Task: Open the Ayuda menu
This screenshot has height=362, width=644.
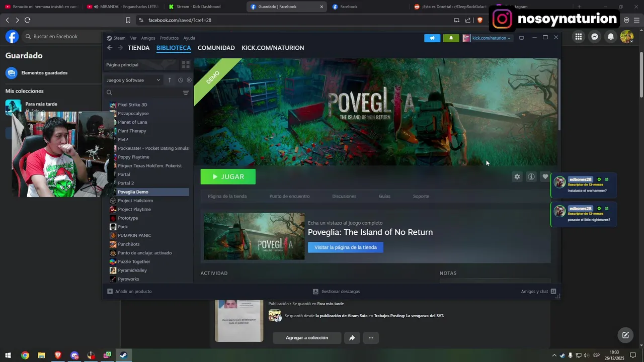Action: pos(189,38)
